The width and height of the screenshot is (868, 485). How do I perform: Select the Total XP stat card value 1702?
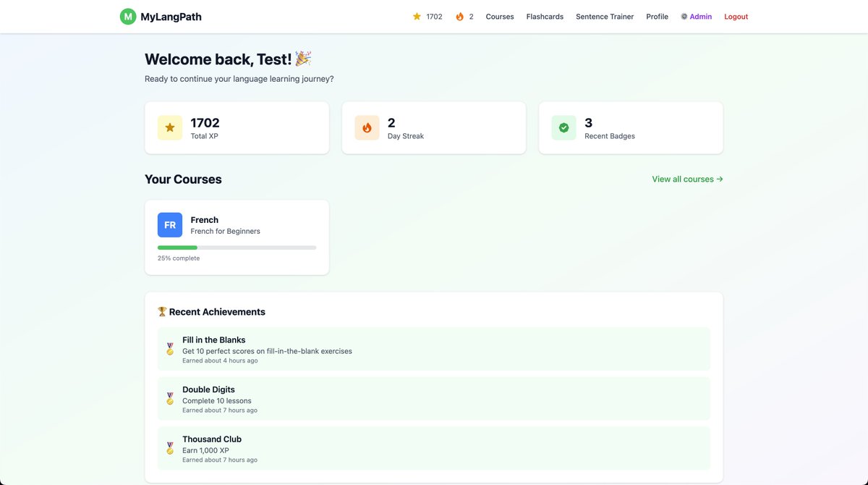tap(205, 123)
